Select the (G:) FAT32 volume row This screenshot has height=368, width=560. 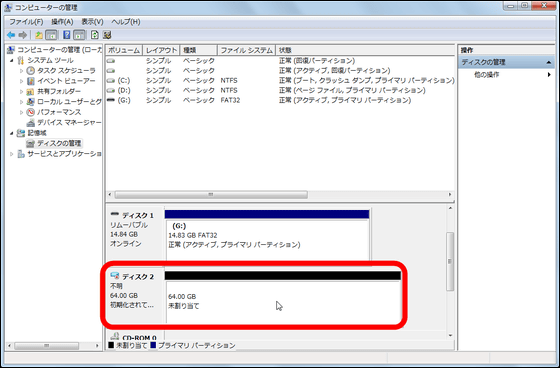pos(280,100)
